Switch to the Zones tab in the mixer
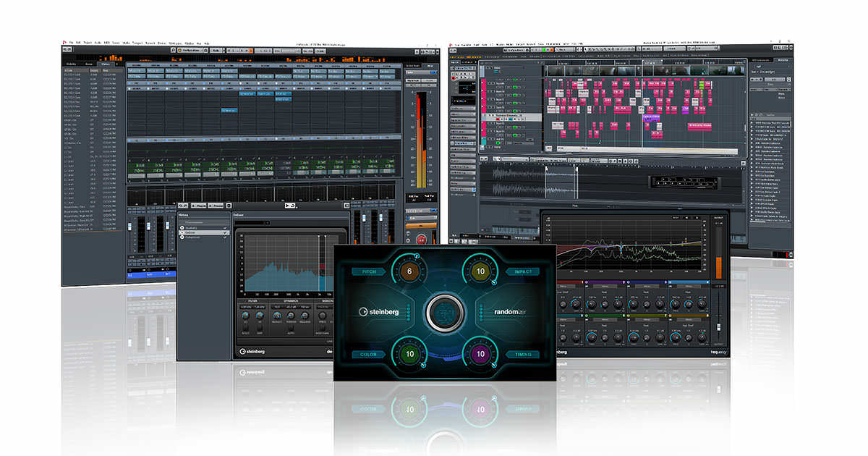868x456 pixels. [x=90, y=64]
